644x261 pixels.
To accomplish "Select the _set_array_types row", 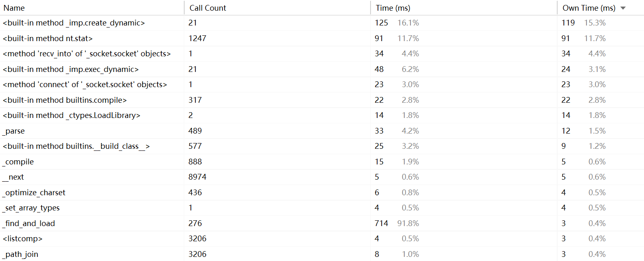I will (x=322, y=208).
